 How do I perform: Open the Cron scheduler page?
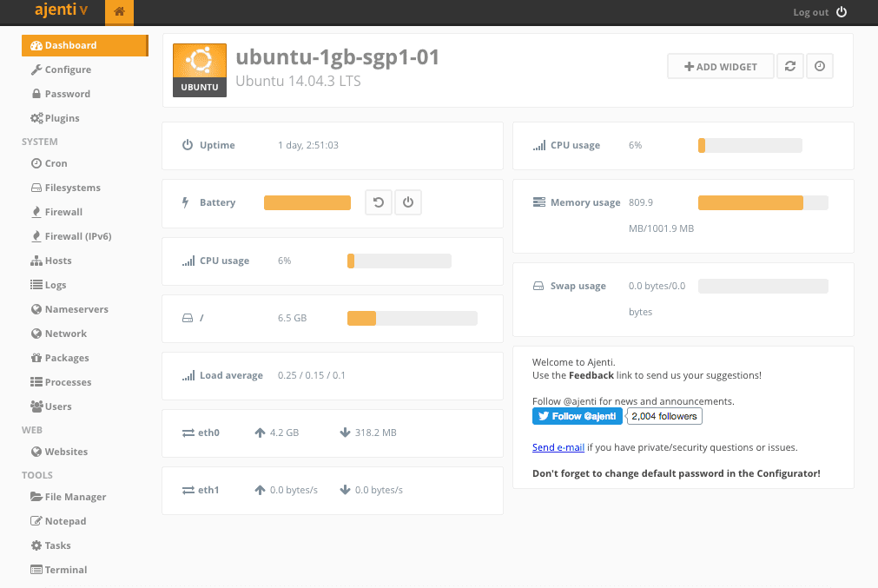(x=56, y=163)
